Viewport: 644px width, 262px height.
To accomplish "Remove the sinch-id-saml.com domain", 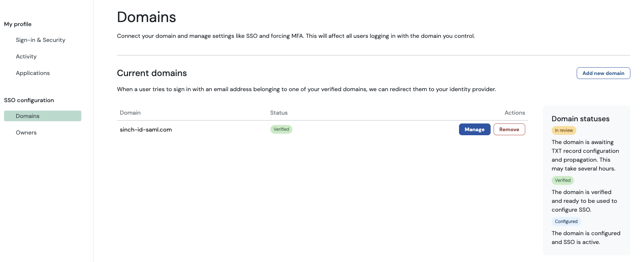I will click(x=509, y=129).
